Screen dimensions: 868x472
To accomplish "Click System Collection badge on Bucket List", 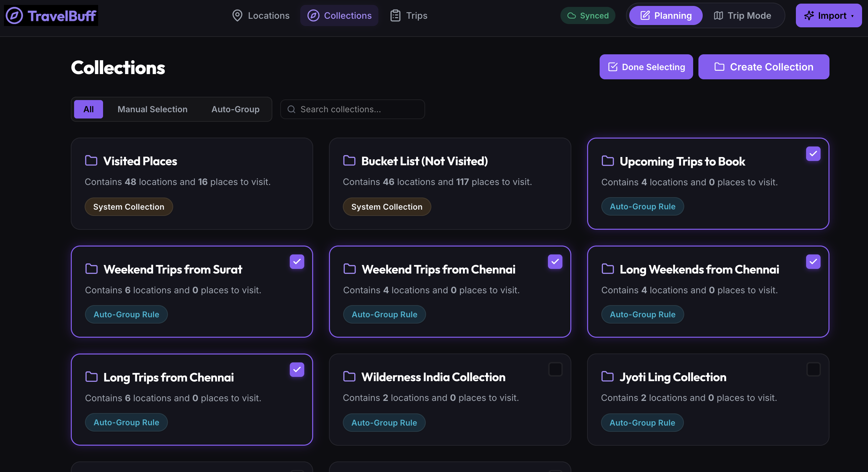I will [387, 206].
